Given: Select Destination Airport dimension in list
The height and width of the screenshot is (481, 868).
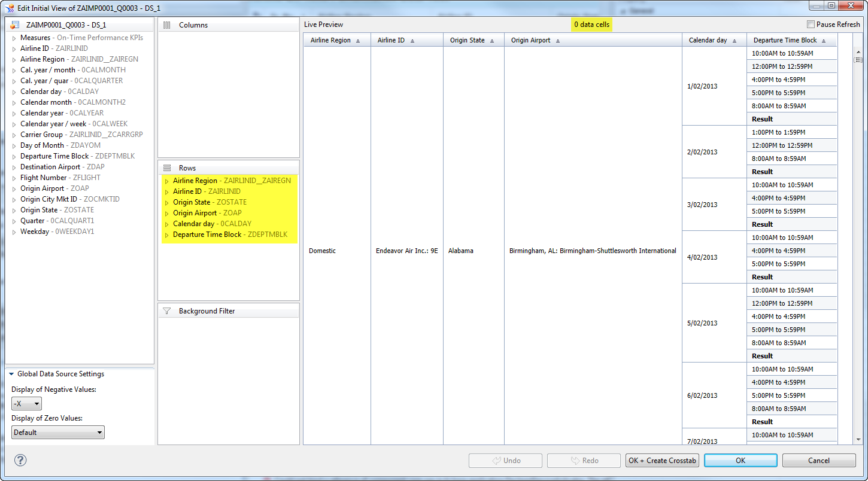Looking at the screenshot, I should [50, 167].
